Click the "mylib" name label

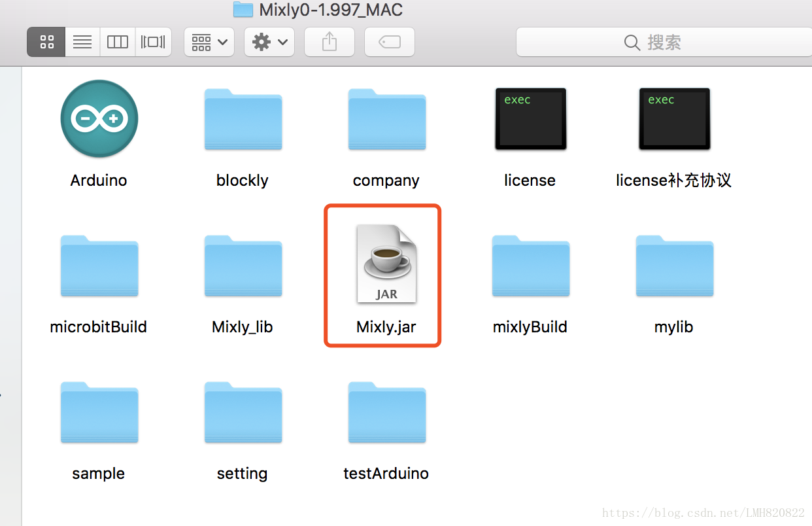coord(674,327)
